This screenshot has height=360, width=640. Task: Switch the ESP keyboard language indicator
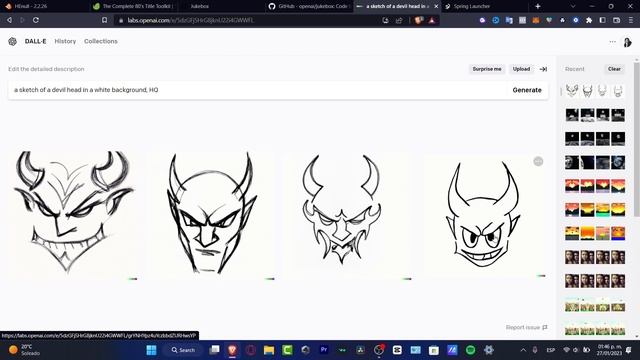(x=551, y=350)
